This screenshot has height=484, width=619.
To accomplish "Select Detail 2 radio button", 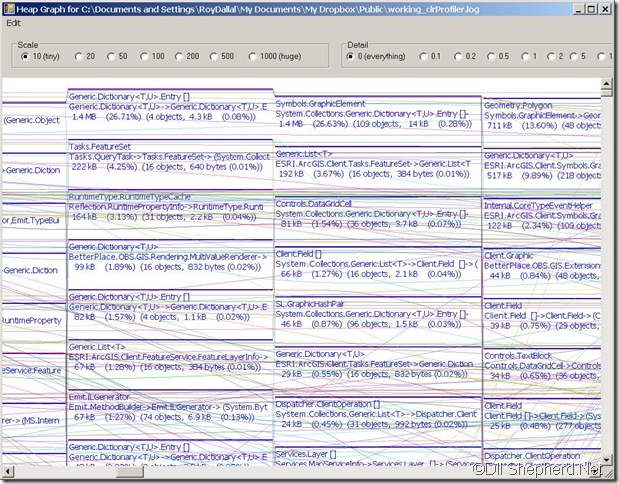I will [x=555, y=56].
